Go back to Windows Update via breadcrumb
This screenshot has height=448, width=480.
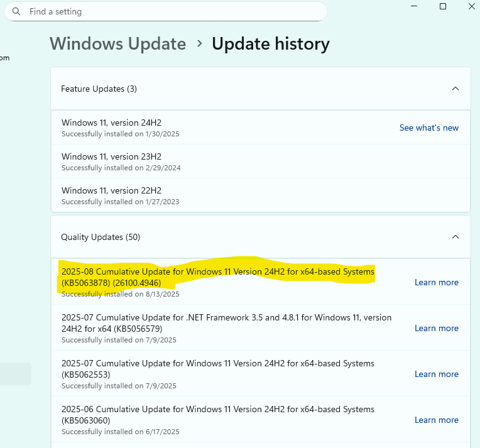(118, 43)
